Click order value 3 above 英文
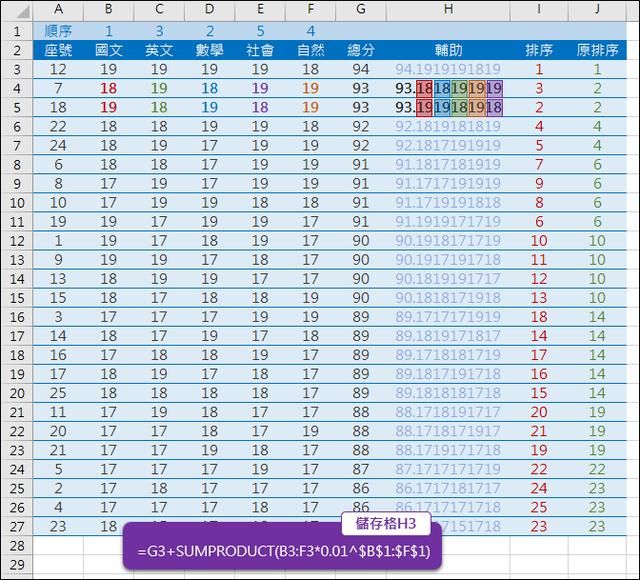The height and width of the screenshot is (580, 640). [159, 31]
